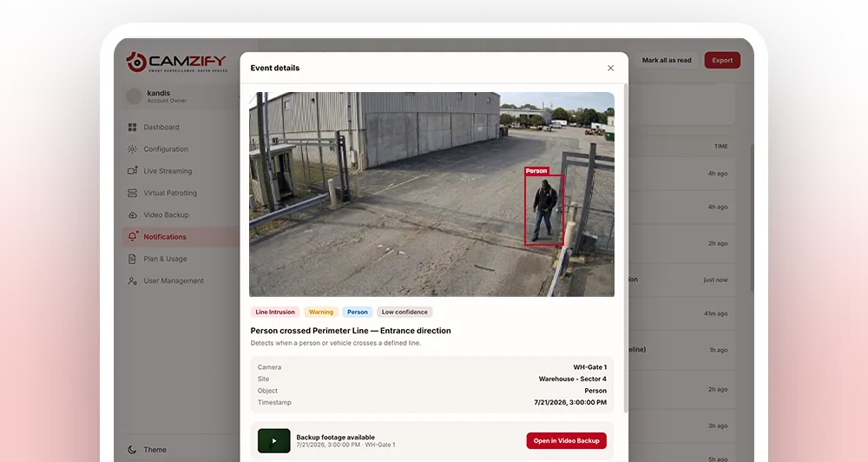Open User Management page
Viewport: 868px width, 462px height.
tap(174, 280)
